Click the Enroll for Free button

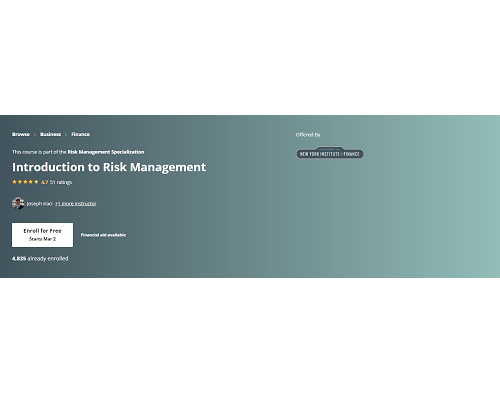click(x=42, y=235)
